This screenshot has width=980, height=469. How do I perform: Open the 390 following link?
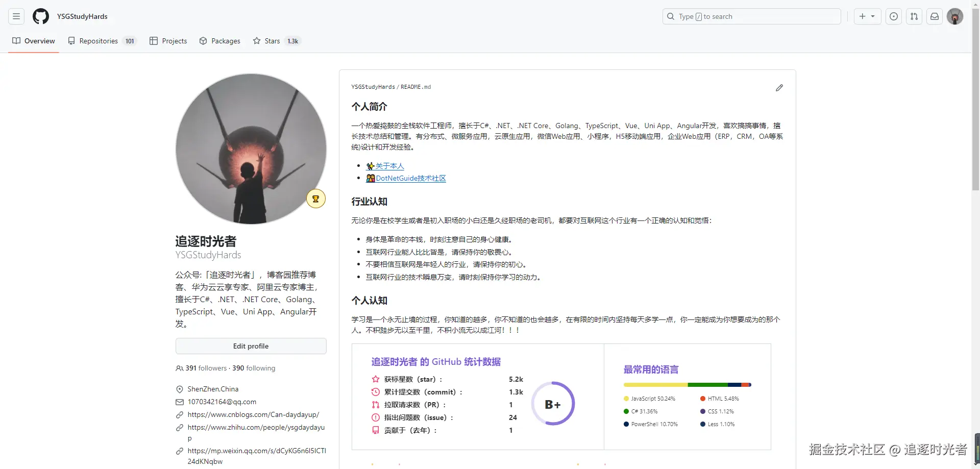click(x=254, y=368)
